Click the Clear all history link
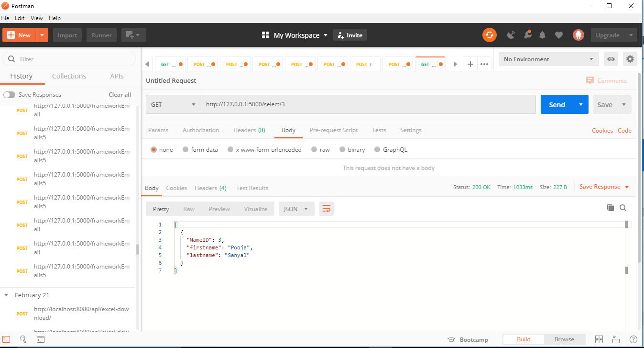The width and height of the screenshot is (644, 348). 120,95
